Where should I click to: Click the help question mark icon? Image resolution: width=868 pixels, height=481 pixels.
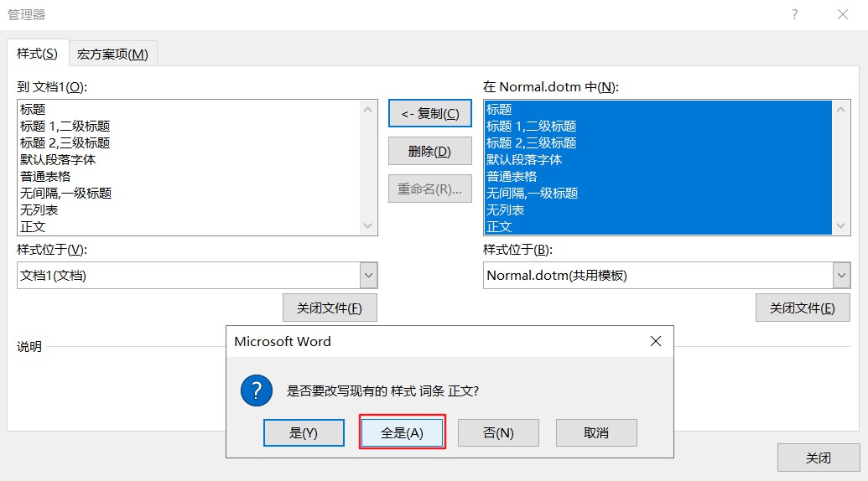795,14
